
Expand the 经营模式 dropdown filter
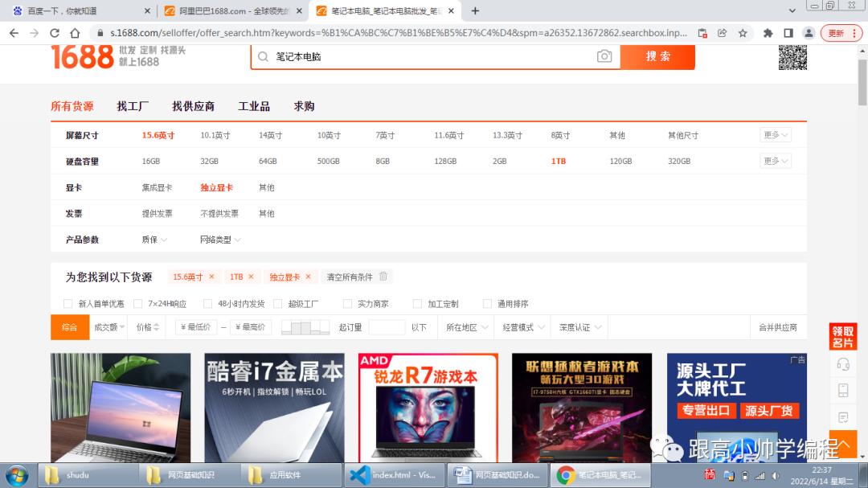click(524, 327)
